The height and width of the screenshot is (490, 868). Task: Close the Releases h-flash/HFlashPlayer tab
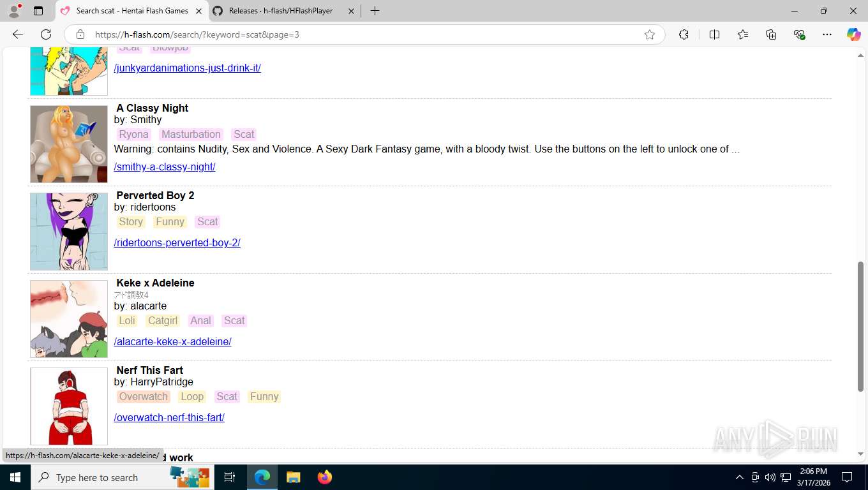(351, 11)
